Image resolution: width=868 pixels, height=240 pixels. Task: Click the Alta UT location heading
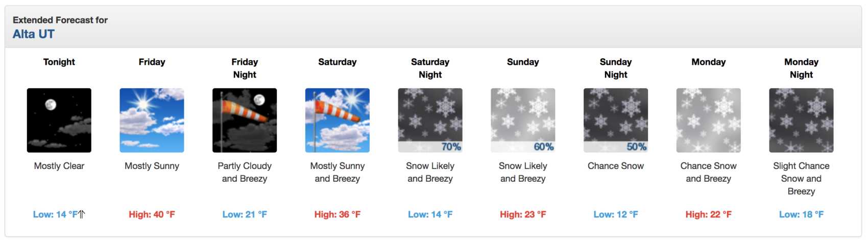pos(34,34)
